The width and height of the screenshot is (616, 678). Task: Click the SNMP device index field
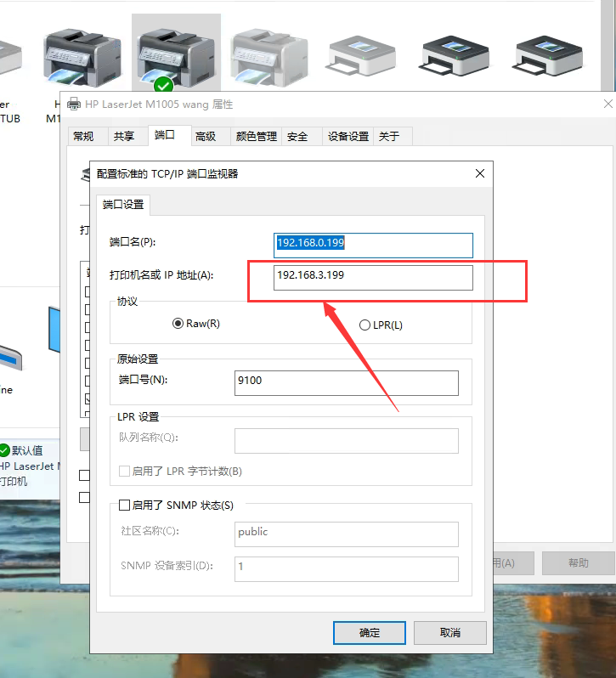(x=347, y=569)
